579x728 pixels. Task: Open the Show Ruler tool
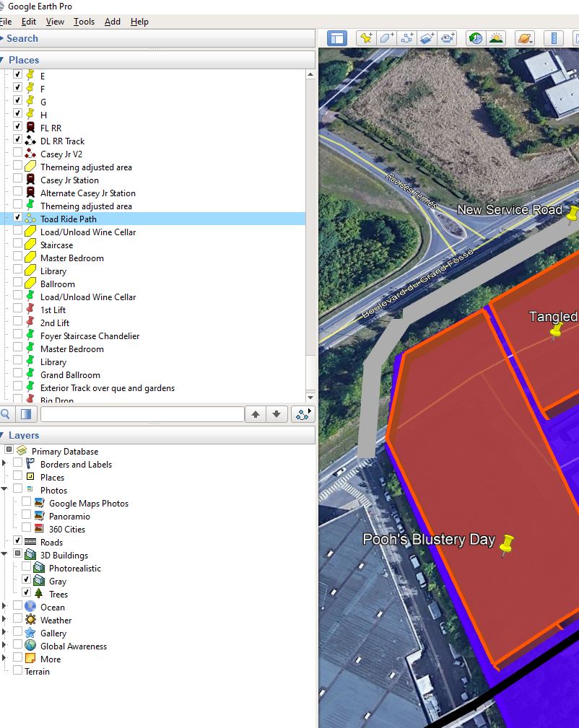coord(554,38)
